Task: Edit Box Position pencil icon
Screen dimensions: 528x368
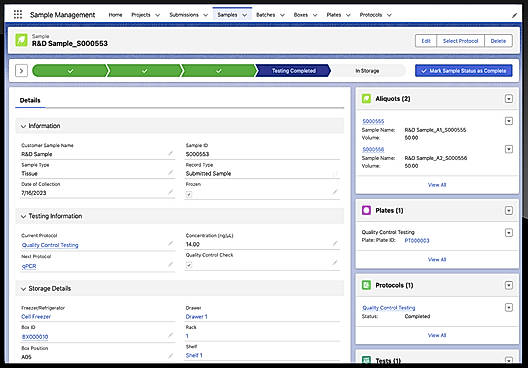Action: 171,356
